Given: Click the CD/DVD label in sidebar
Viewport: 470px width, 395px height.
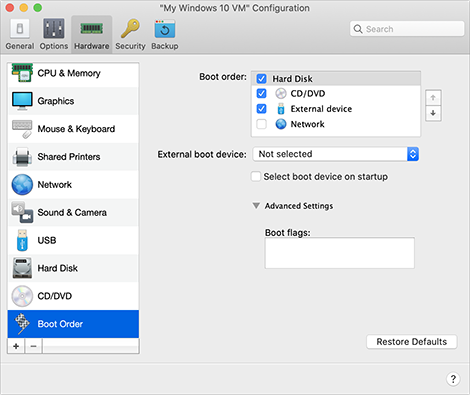Looking at the screenshot, I should tap(55, 296).
